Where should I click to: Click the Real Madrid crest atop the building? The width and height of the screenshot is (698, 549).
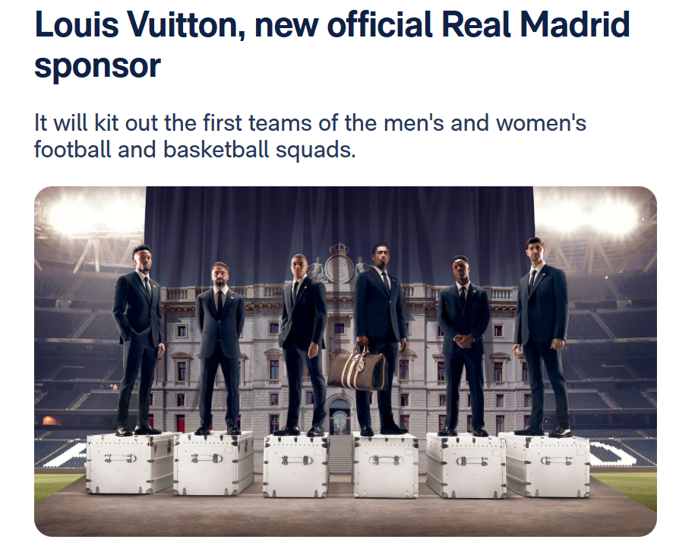[x=339, y=264]
